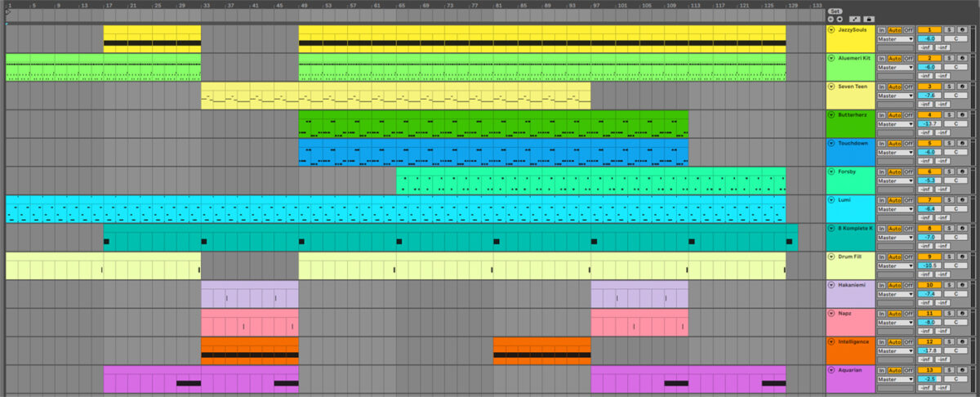Arm the Aquarian track for recording
Image resolution: width=980 pixels, height=397 pixels.
(x=963, y=370)
